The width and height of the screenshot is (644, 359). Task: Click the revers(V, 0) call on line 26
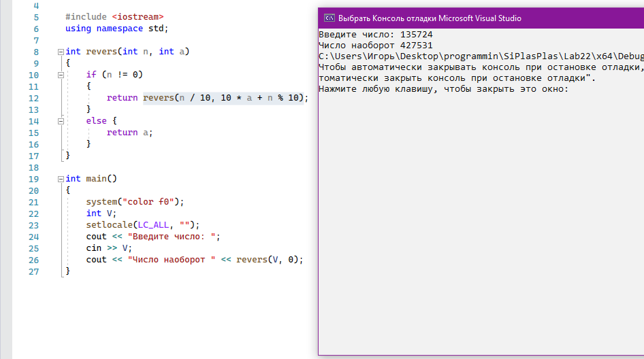tap(267, 260)
